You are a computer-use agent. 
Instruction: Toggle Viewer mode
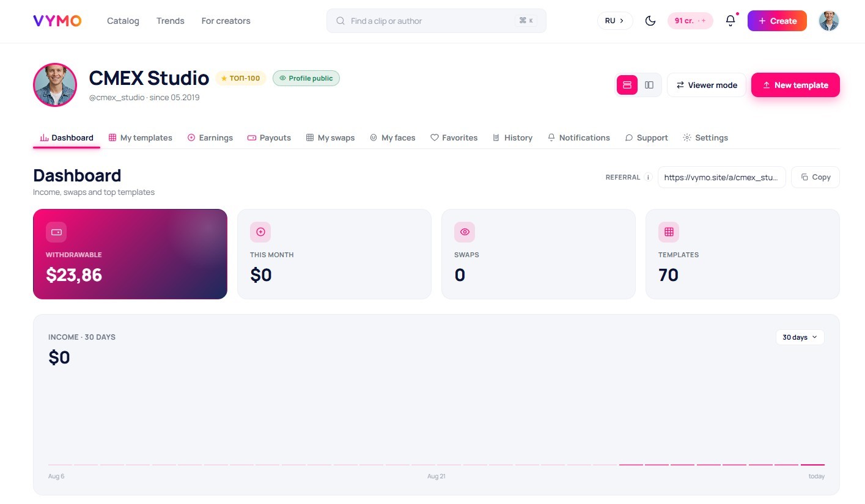(x=707, y=85)
